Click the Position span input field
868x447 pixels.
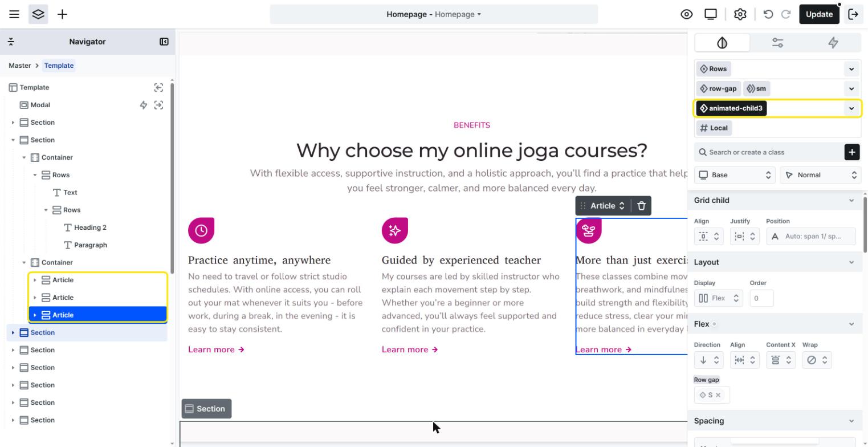click(x=811, y=236)
